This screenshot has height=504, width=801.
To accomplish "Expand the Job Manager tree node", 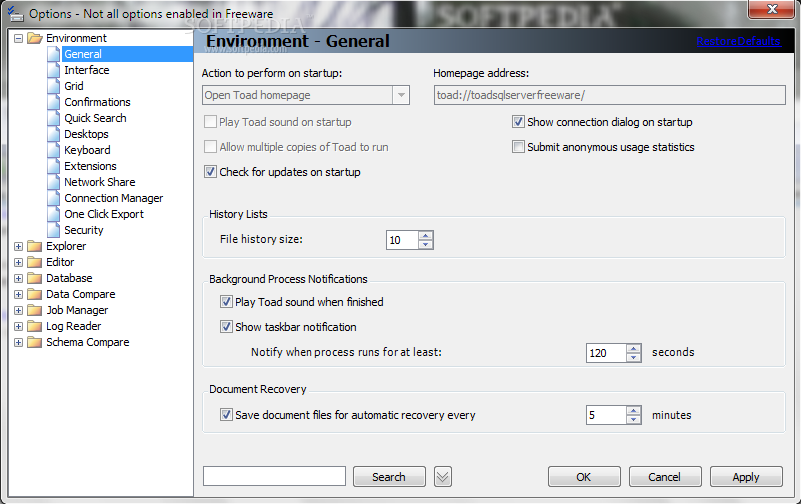I will click(x=18, y=310).
